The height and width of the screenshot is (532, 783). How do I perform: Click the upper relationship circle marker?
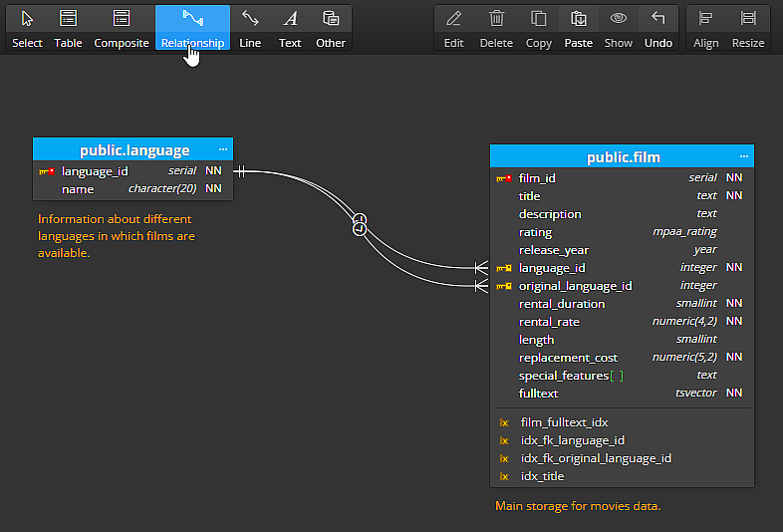(360, 219)
